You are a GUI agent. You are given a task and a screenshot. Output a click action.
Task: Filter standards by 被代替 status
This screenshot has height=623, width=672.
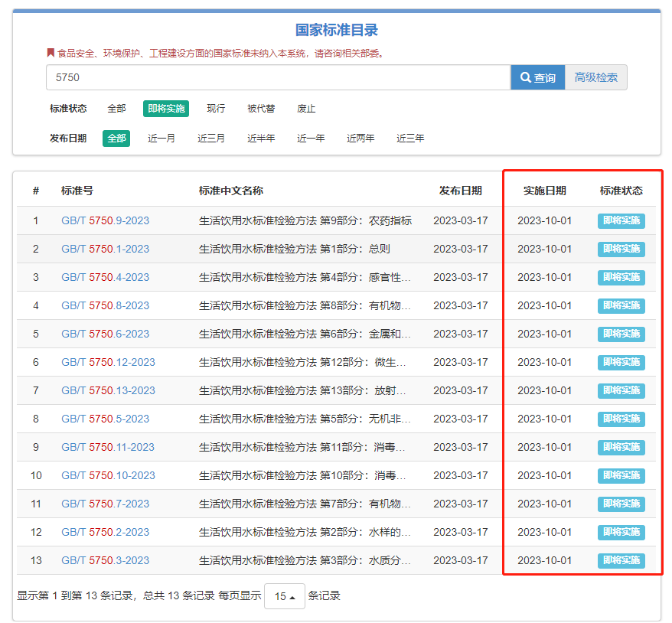coord(261,109)
